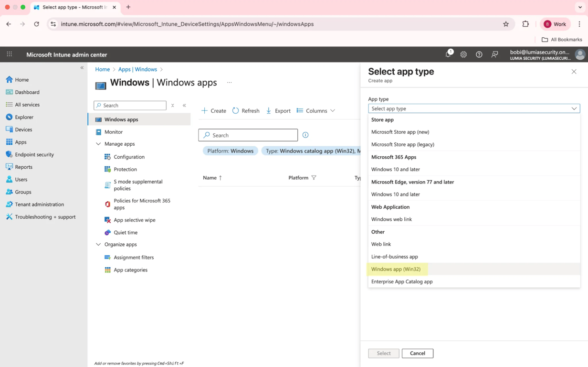Click the Policies for Microsoft 365 apps icon

(x=107, y=204)
